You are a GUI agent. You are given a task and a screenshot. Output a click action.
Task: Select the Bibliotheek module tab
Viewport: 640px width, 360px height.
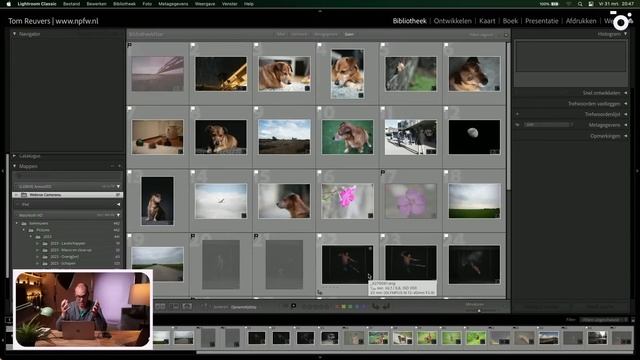[x=409, y=21]
